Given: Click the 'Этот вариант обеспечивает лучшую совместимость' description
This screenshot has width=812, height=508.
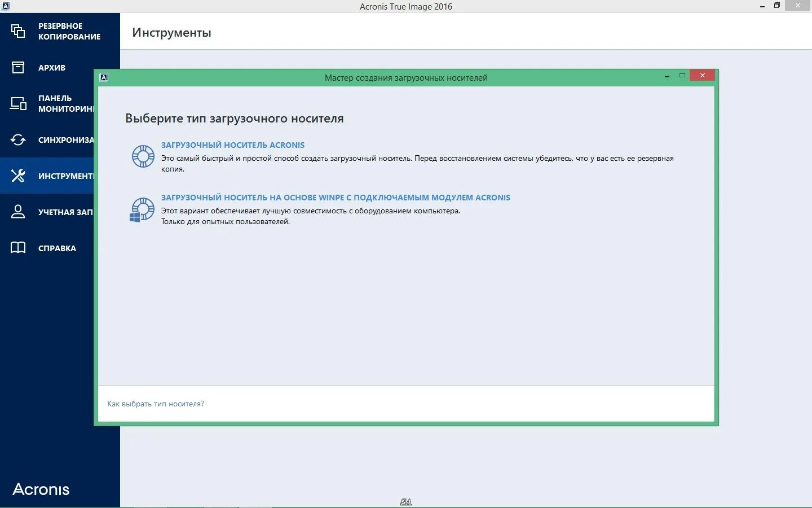Looking at the screenshot, I should (311, 211).
